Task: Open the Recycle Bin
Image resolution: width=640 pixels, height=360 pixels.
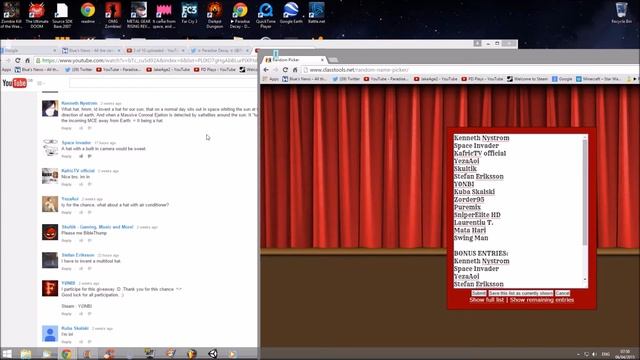Action: (621, 13)
